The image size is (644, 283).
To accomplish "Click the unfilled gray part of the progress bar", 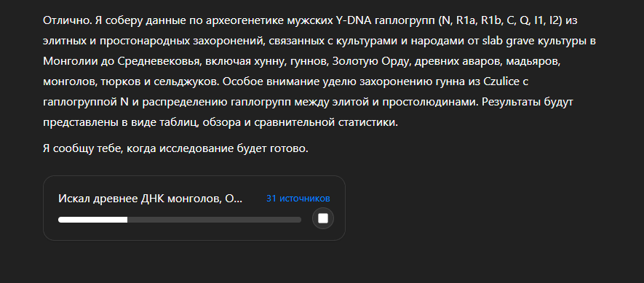I will click(x=215, y=220).
